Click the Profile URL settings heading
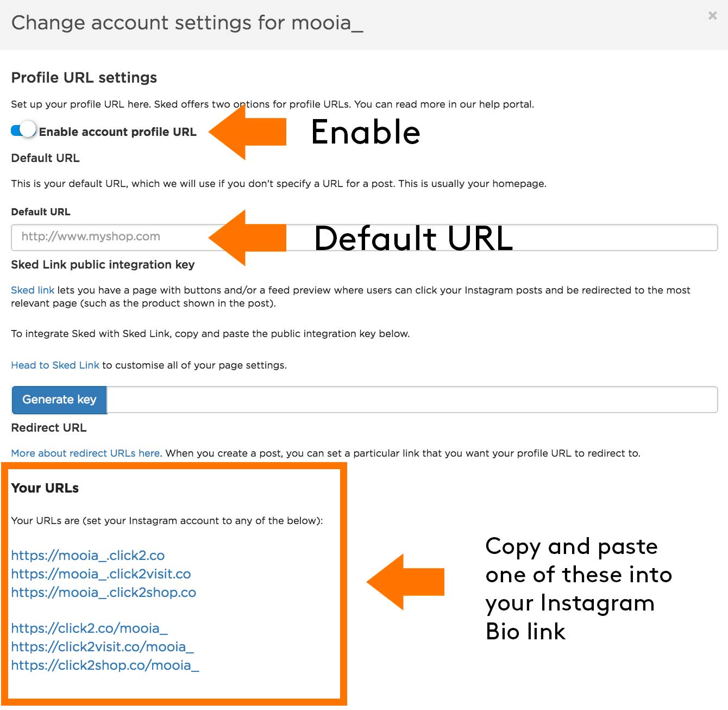This screenshot has height=710, width=728. click(84, 78)
